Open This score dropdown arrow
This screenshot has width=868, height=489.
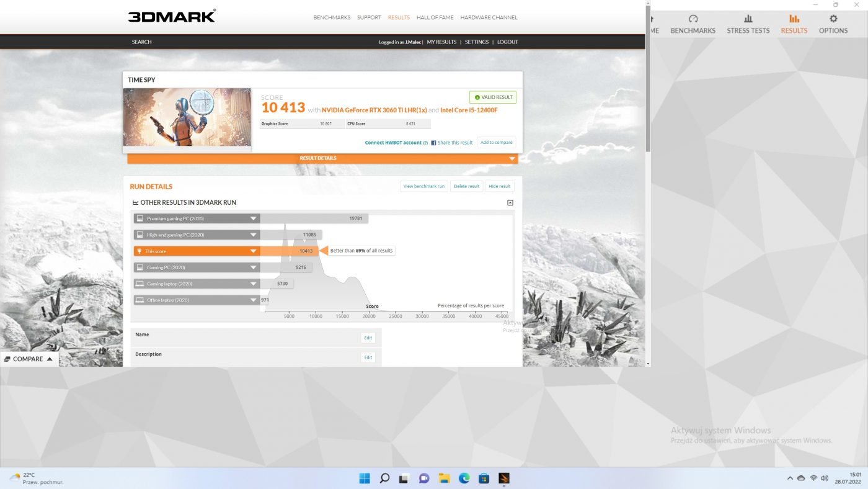[x=253, y=251]
